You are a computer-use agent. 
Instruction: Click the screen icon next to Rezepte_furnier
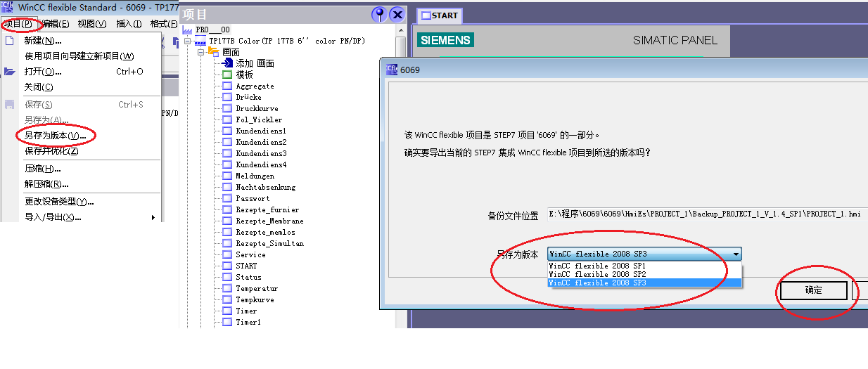(x=227, y=209)
